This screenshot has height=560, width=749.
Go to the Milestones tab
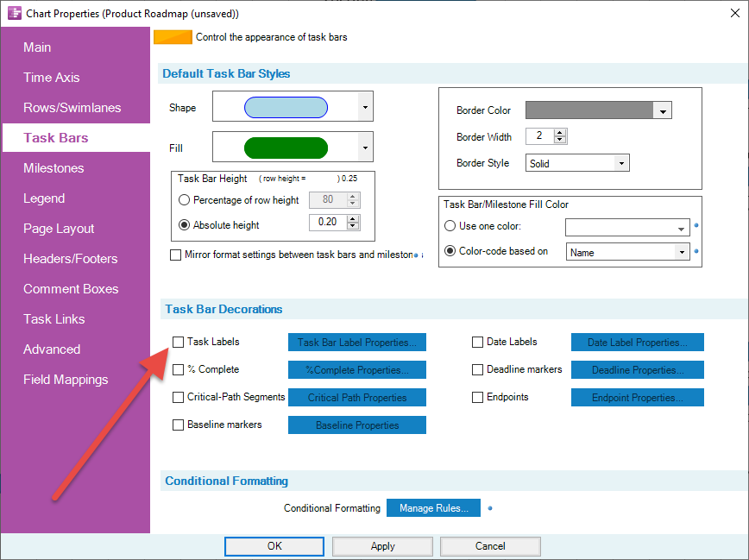[x=53, y=168]
